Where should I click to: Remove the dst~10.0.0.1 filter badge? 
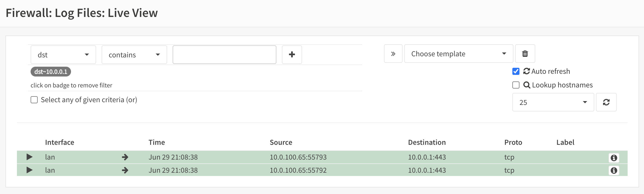coord(51,72)
